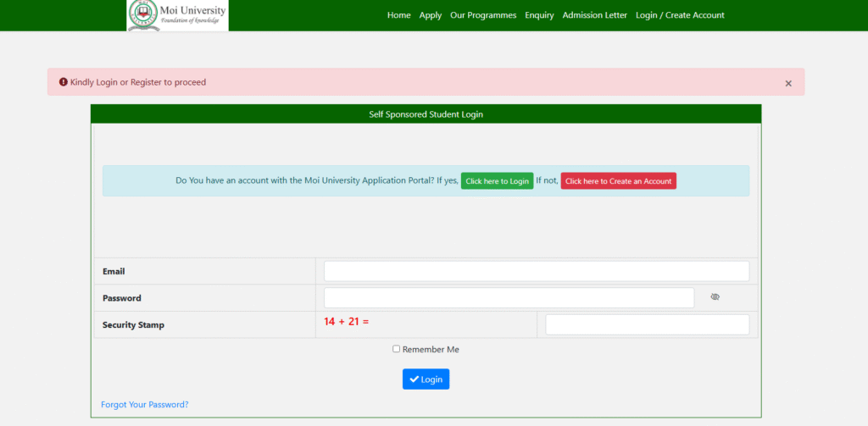Dismiss the login alert with the X

788,84
